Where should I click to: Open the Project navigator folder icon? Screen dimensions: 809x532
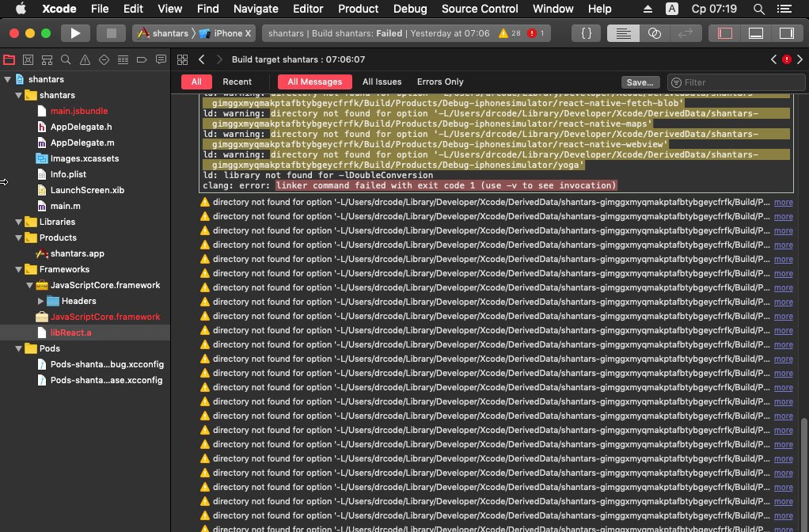coord(9,60)
